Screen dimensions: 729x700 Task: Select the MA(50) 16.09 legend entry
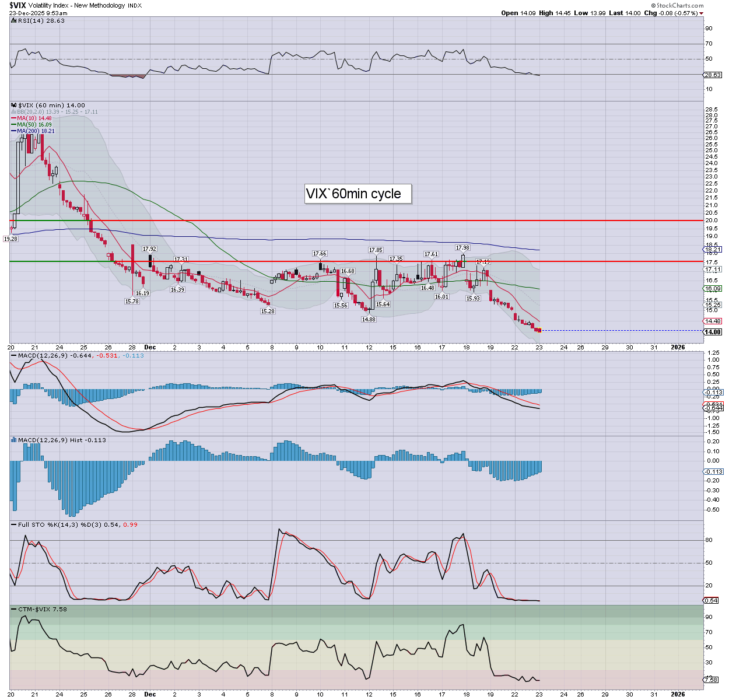(34, 125)
